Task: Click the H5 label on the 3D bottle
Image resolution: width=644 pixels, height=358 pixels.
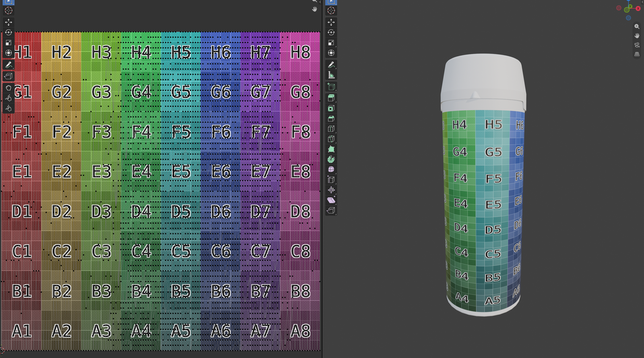Action: coord(493,125)
